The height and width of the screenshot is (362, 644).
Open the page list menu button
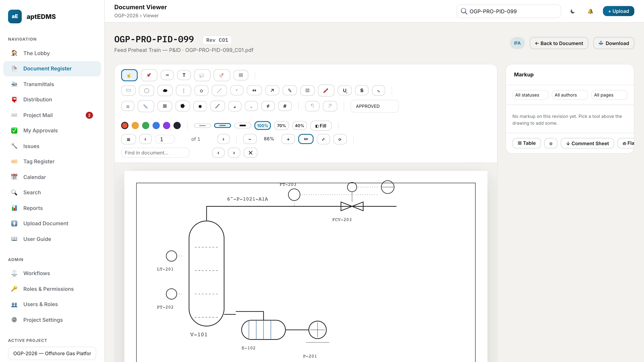click(129, 139)
